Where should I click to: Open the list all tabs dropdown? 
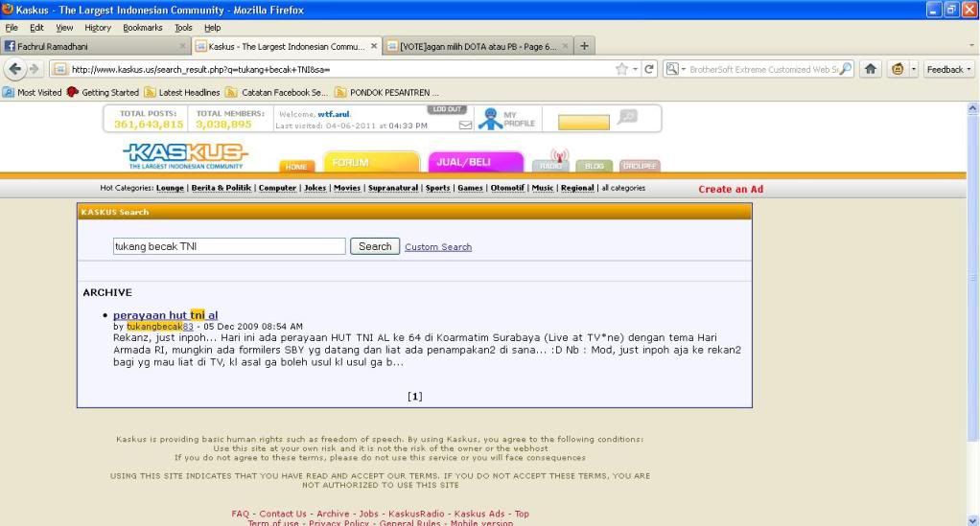[971, 46]
